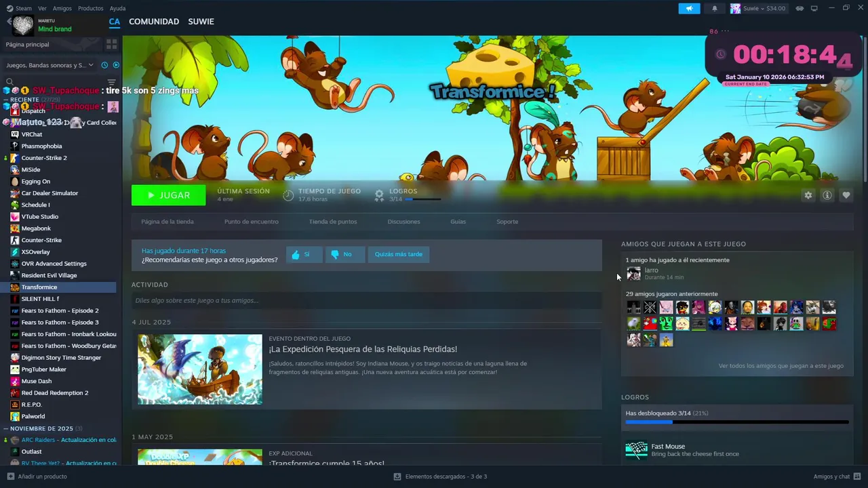Image resolution: width=868 pixels, height=488 pixels.
Task: Open the Soporte tab
Action: point(507,222)
